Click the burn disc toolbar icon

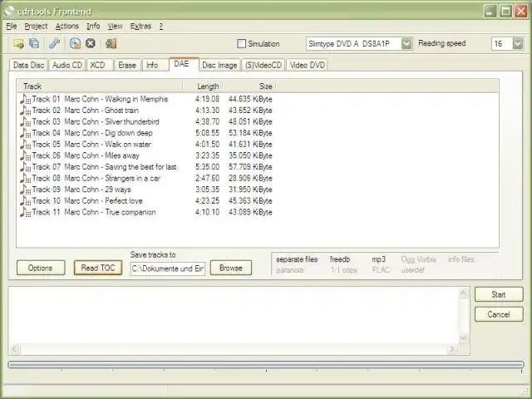pyautogui.click(x=75, y=43)
